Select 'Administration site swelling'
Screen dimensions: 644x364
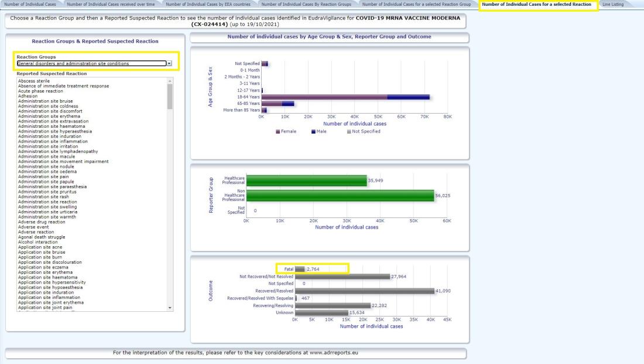pos(47,207)
